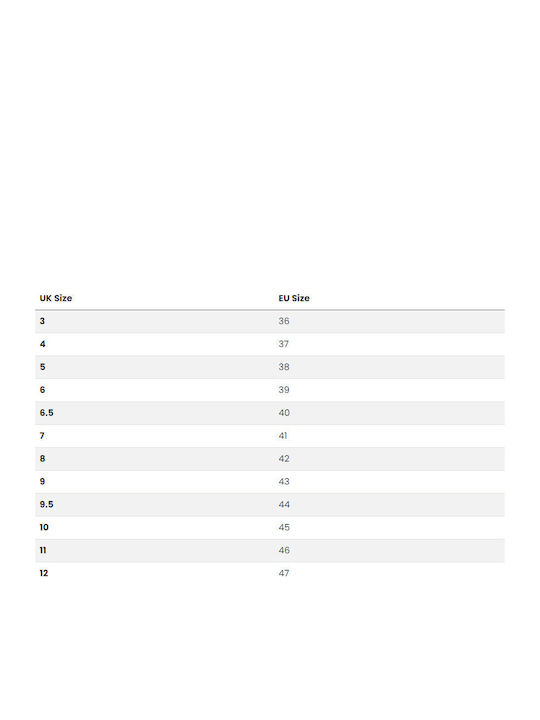Click EU size 41 value
The height and width of the screenshot is (720, 540).
click(x=283, y=436)
